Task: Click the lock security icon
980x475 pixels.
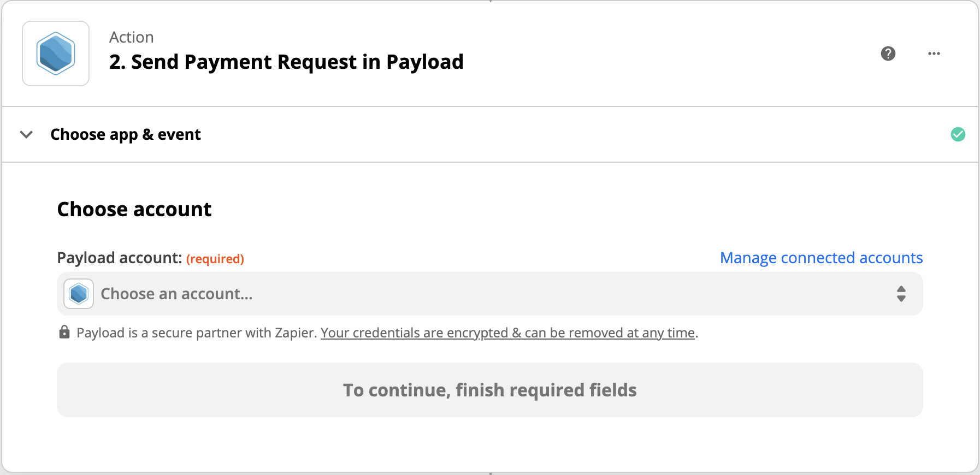Action: pyautogui.click(x=64, y=332)
